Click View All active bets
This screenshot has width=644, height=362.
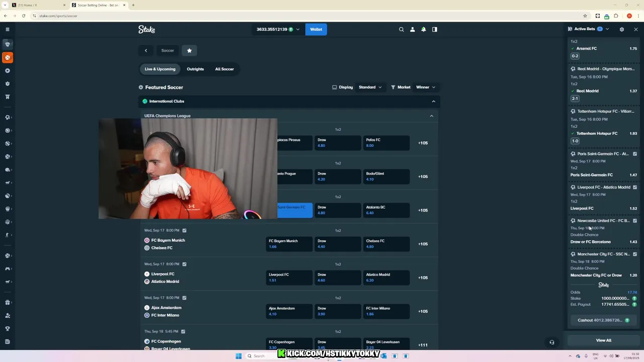point(604,340)
